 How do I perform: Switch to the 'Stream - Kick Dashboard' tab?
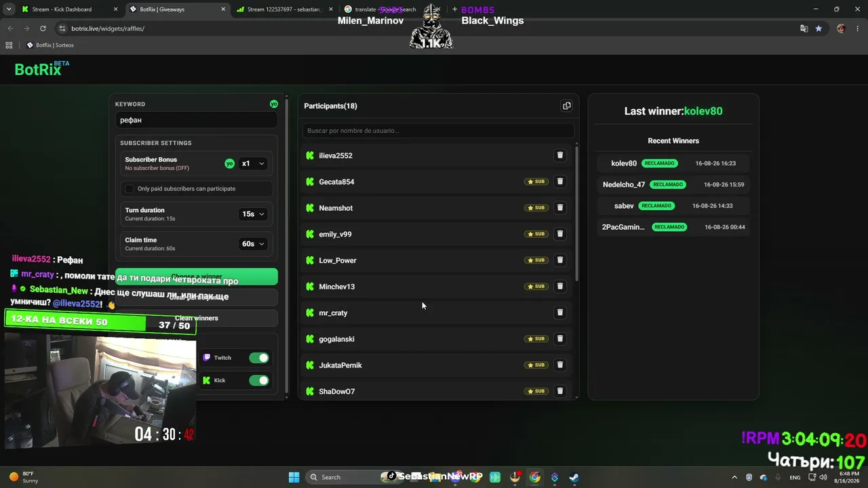(x=70, y=9)
